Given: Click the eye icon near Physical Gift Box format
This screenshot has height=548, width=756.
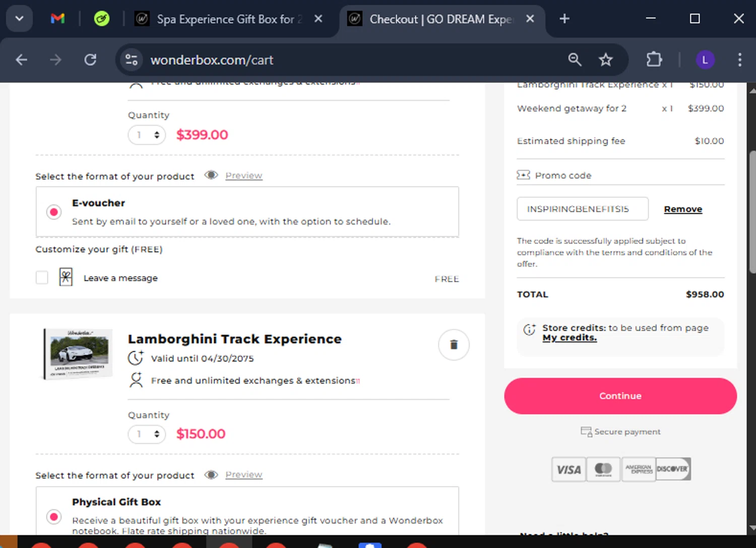Looking at the screenshot, I should [211, 474].
